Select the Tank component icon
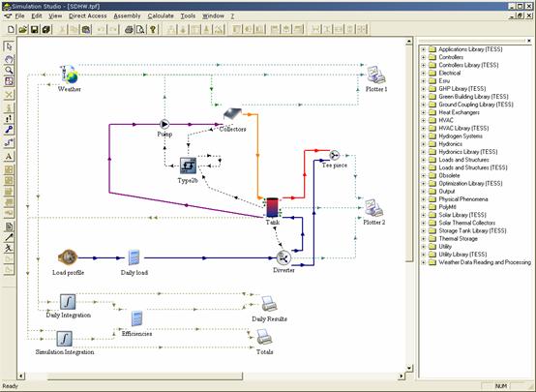536x392 pixels. pyautogui.click(x=273, y=207)
